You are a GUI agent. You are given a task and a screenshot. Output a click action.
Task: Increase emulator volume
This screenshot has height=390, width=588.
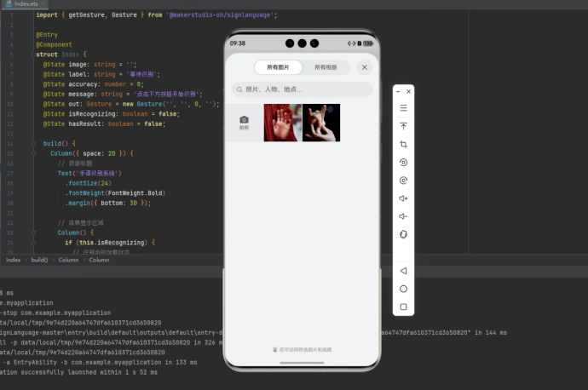(x=403, y=198)
